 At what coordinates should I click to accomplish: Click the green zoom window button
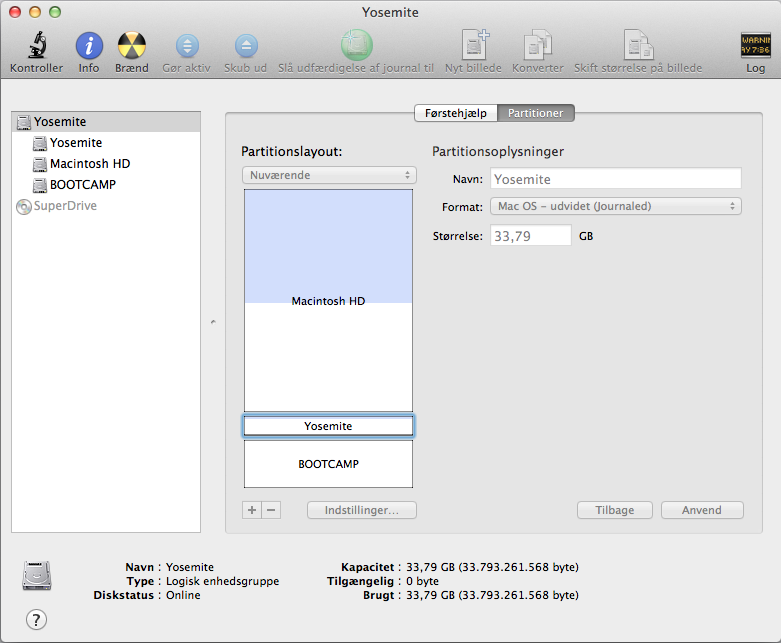(55, 12)
